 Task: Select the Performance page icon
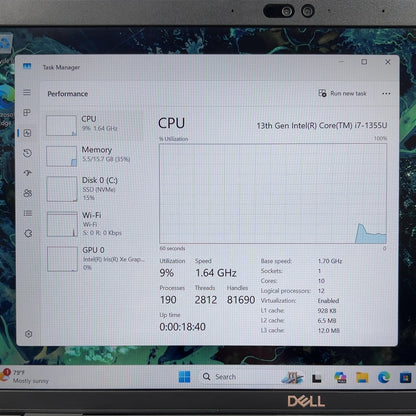point(27,133)
